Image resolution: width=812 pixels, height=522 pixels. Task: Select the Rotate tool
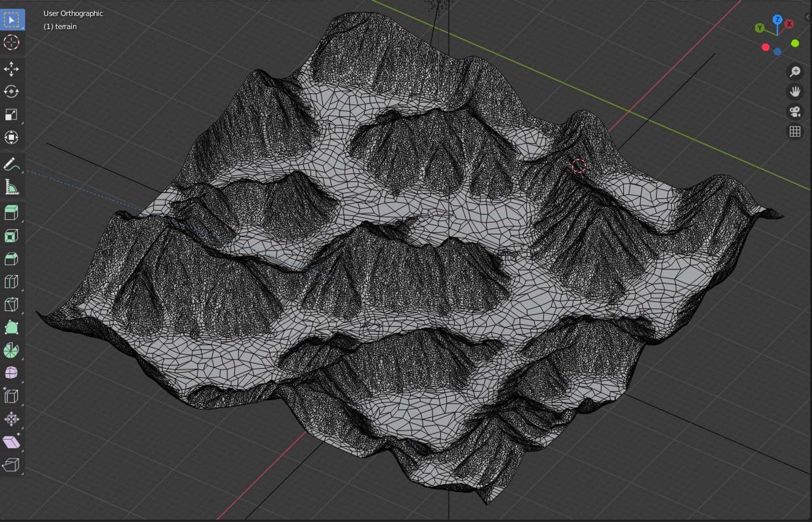click(x=12, y=92)
